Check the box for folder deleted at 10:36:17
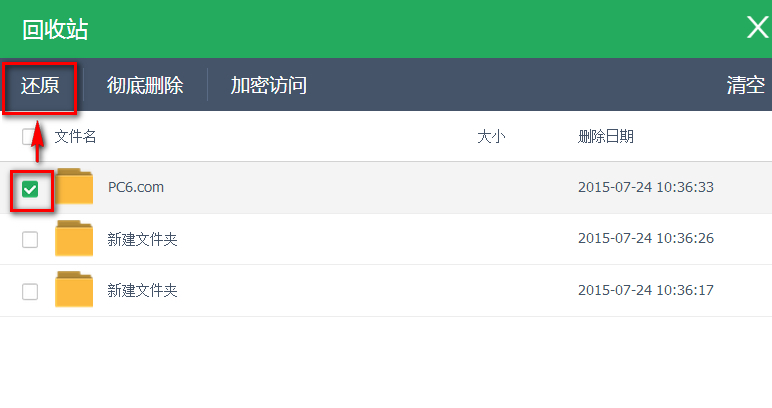The height and width of the screenshot is (408, 772). coord(30,291)
